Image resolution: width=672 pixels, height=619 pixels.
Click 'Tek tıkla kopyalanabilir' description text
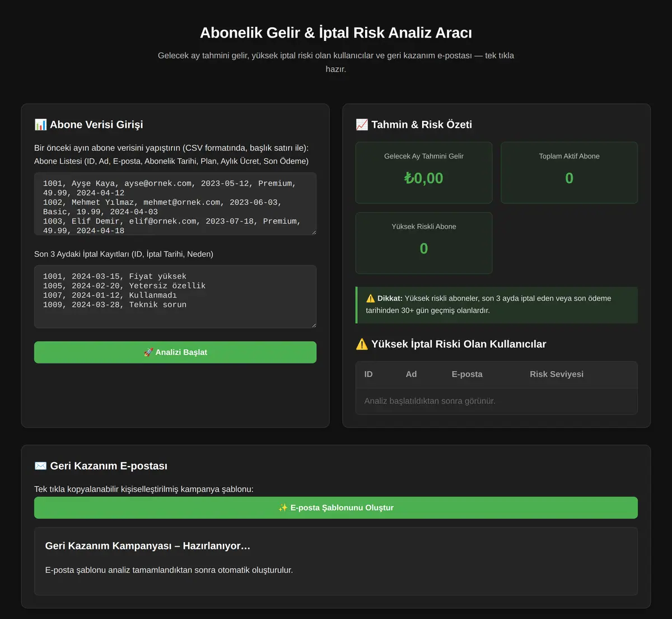click(144, 489)
